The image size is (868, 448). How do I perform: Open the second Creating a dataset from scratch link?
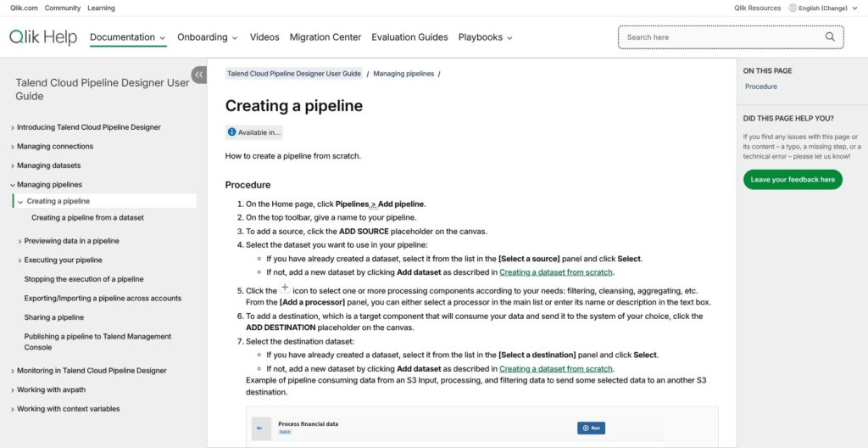point(556,369)
